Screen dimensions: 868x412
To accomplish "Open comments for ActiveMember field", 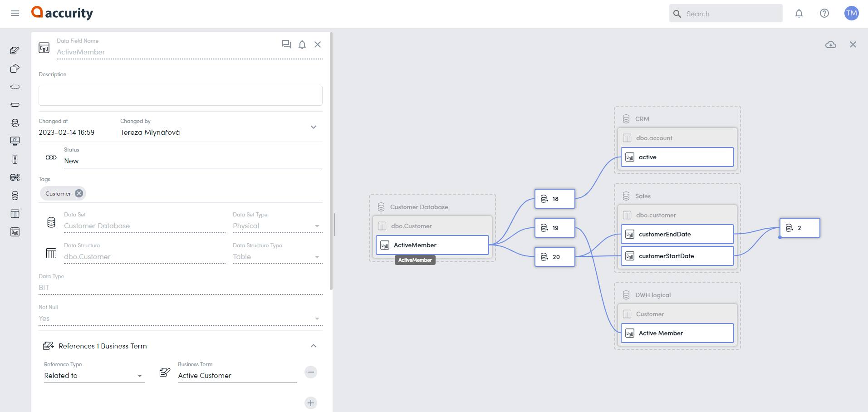I will click(x=286, y=44).
